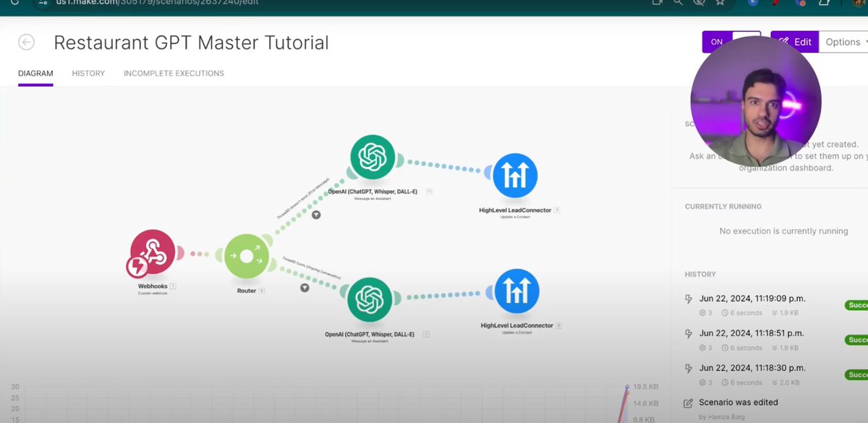Open the Jun 22, 2024, 11:19:09 p.m. execution
Screen dimensions: 868x423
point(752,299)
